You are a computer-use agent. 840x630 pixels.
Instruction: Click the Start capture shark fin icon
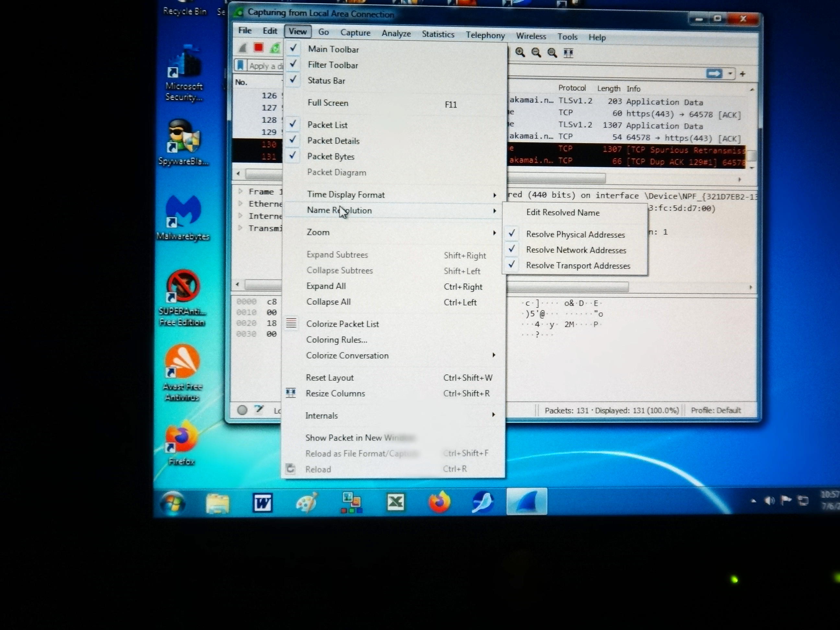[x=243, y=47]
